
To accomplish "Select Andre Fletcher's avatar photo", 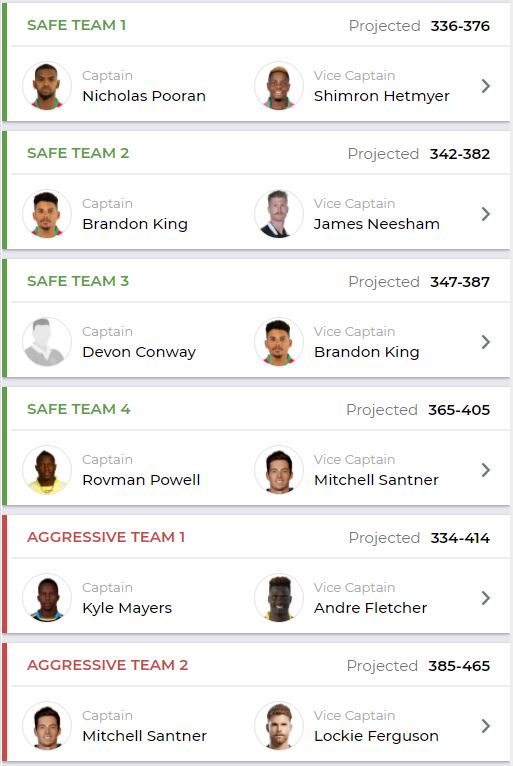I will pyautogui.click(x=279, y=598).
